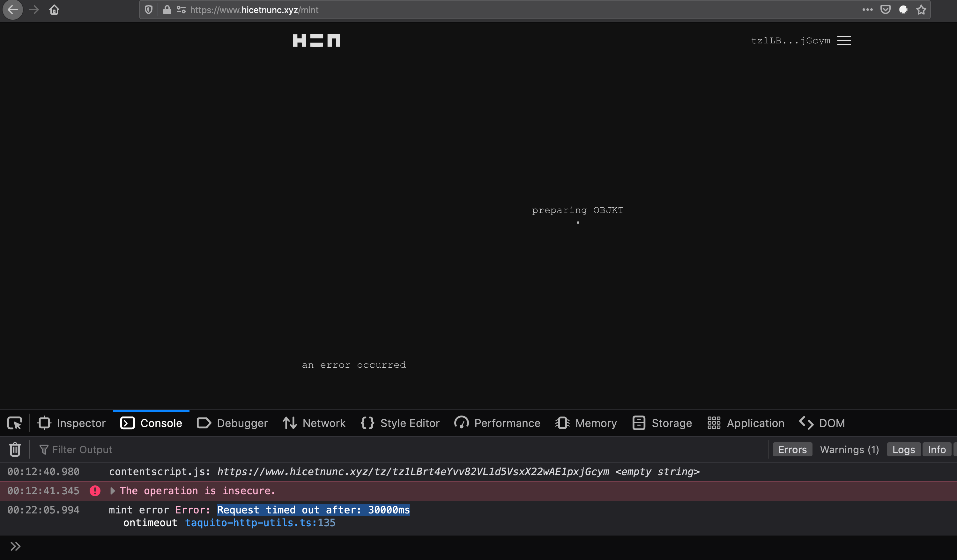Show site security padlock info
Viewport: 957px width, 560px height.
coord(167,10)
